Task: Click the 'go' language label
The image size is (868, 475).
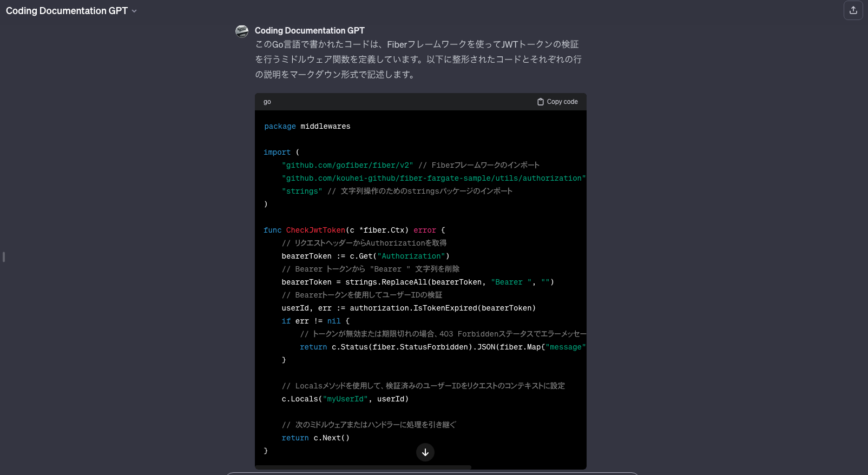Action: pyautogui.click(x=267, y=102)
